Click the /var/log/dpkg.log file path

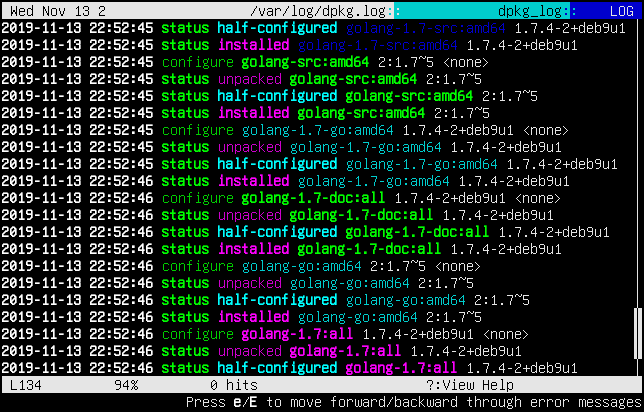[x=318, y=11]
